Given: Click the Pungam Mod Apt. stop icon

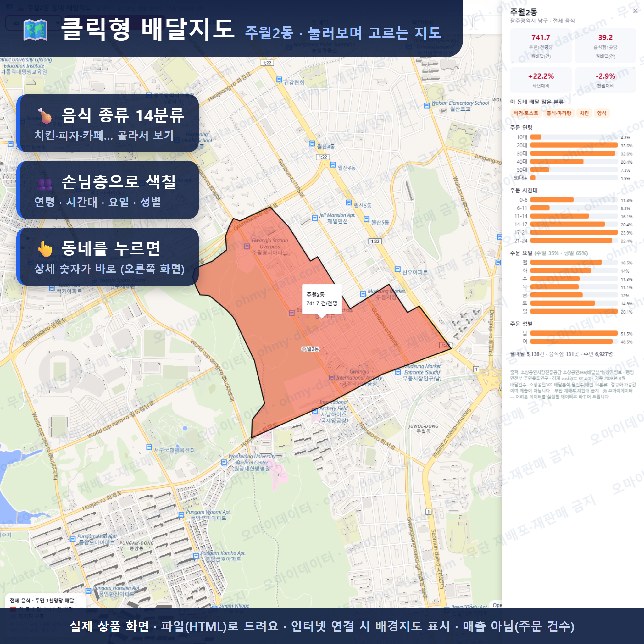Looking at the screenshot, I should 73,539.
